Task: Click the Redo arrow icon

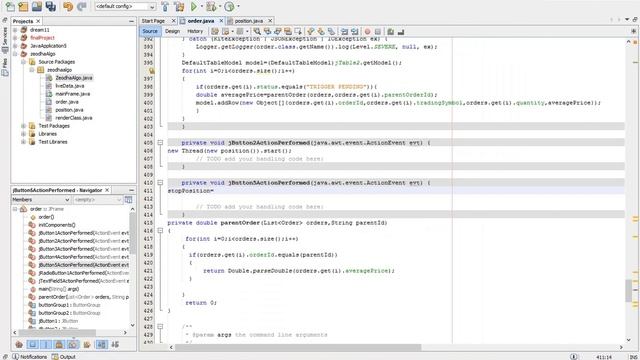Action: pyautogui.click(x=82, y=7)
